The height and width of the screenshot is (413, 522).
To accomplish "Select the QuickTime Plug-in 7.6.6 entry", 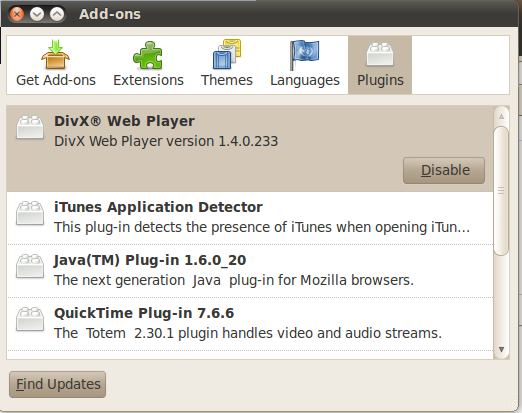I will click(250, 324).
